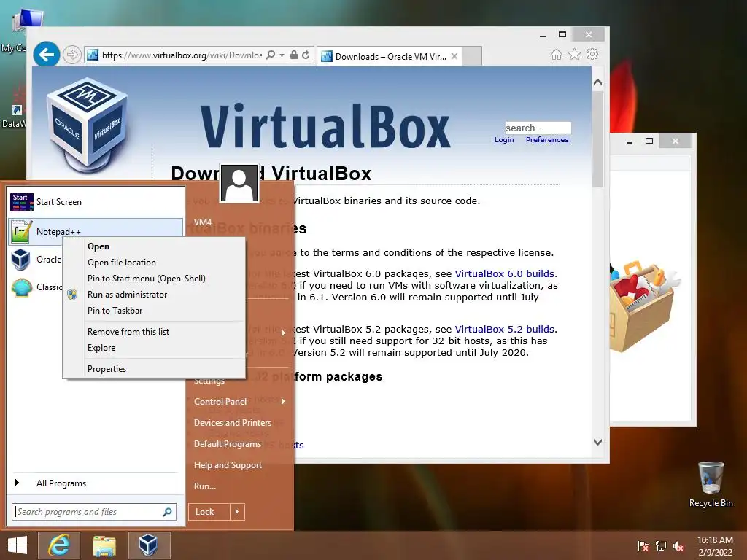The image size is (747, 560).
Task: Click the Search programs and files box
Action: [x=94, y=512]
